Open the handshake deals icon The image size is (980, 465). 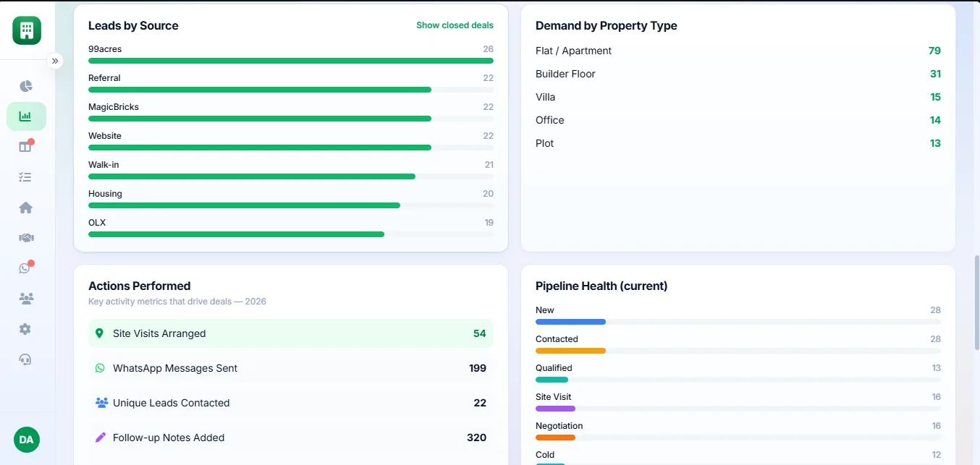pos(26,238)
